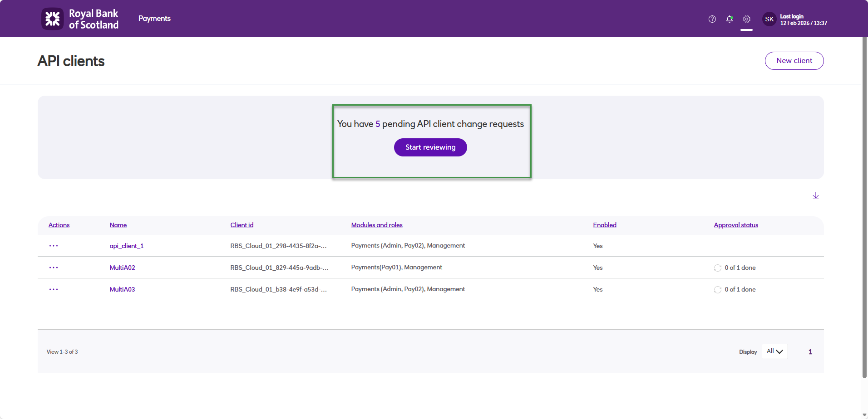Image resolution: width=868 pixels, height=419 pixels.
Task: Go to page 1
Action: (810, 352)
